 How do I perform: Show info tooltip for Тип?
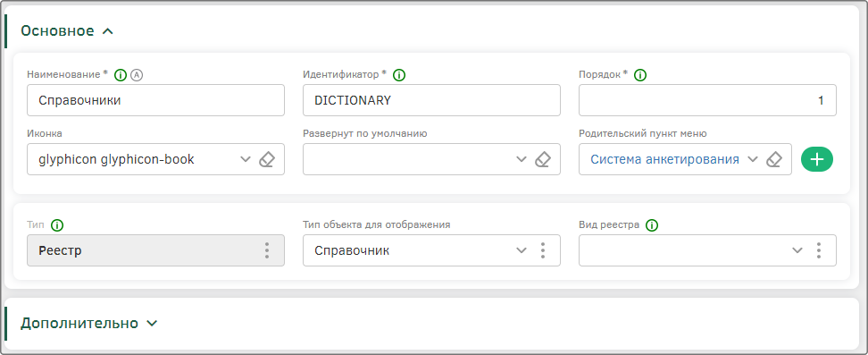point(57,225)
